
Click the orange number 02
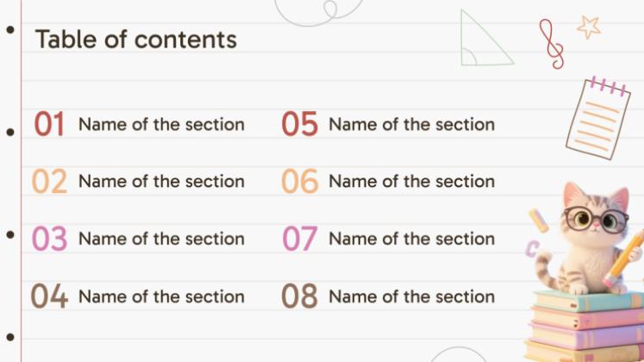pyautogui.click(x=49, y=182)
